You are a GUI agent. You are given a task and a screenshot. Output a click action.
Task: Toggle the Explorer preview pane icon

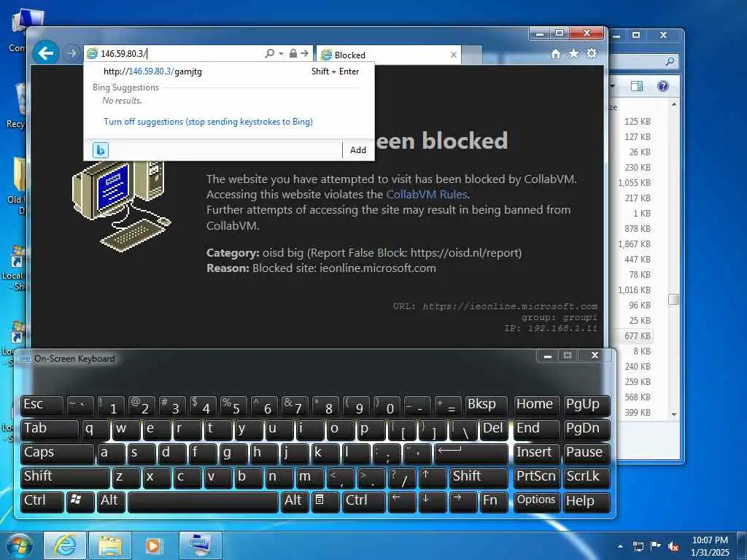(636, 86)
